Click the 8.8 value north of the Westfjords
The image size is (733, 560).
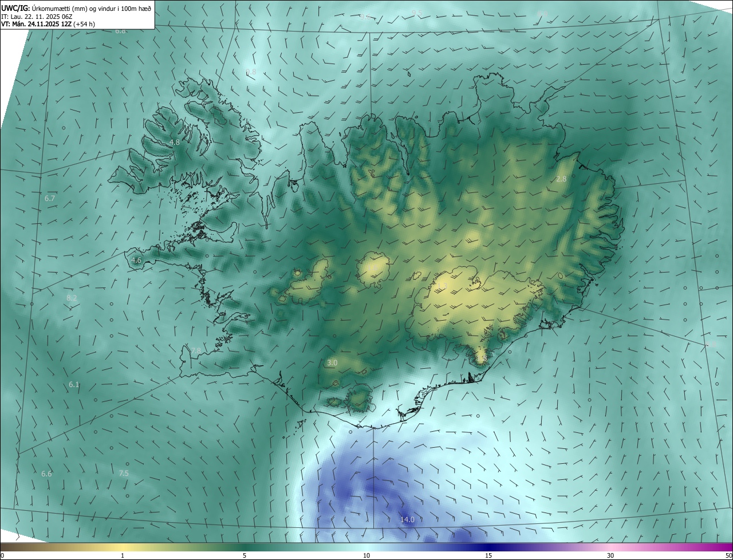(x=251, y=72)
